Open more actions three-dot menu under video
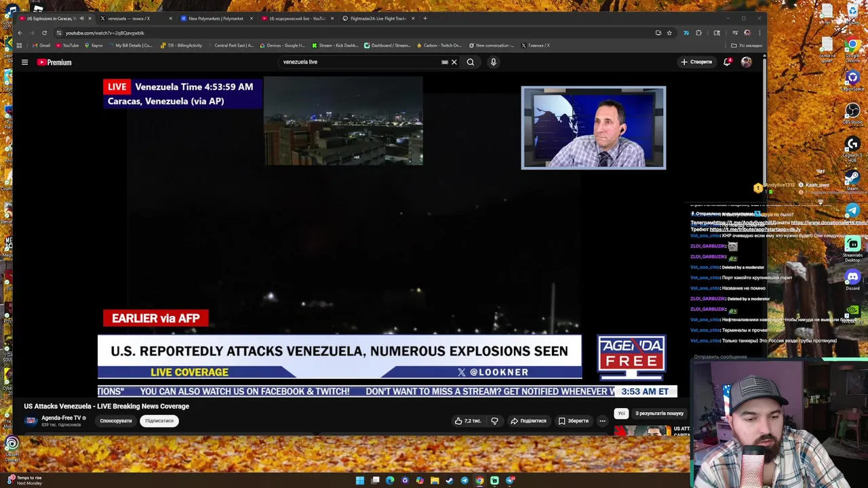Screen dimensions: 868x488 tap(602, 421)
